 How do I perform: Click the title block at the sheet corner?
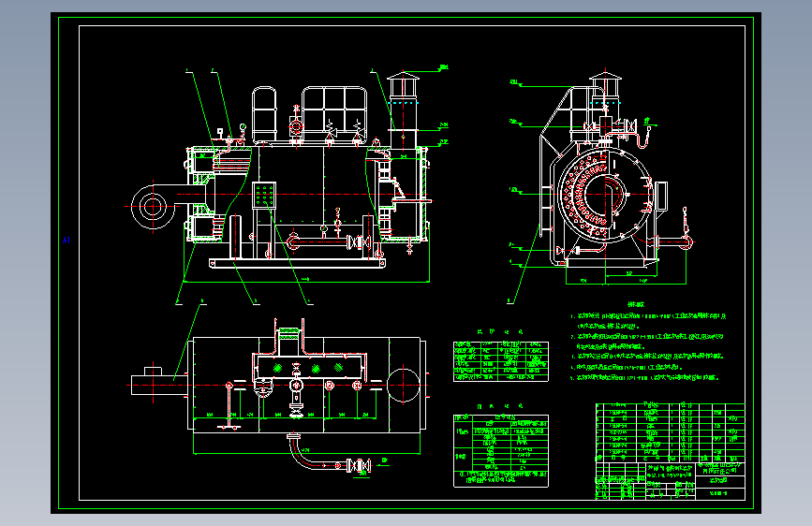pyautogui.click(x=670, y=481)
